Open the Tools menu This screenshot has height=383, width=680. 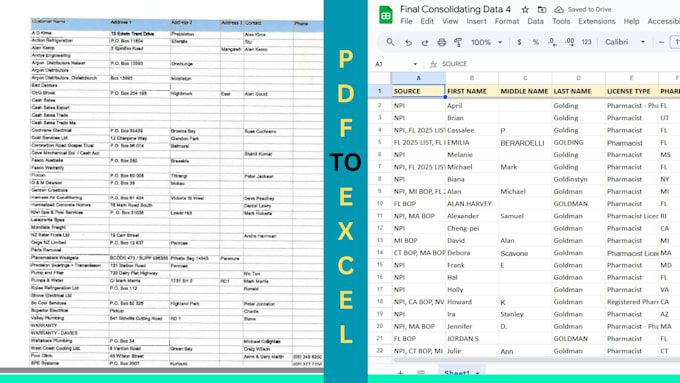coord(561,21)
